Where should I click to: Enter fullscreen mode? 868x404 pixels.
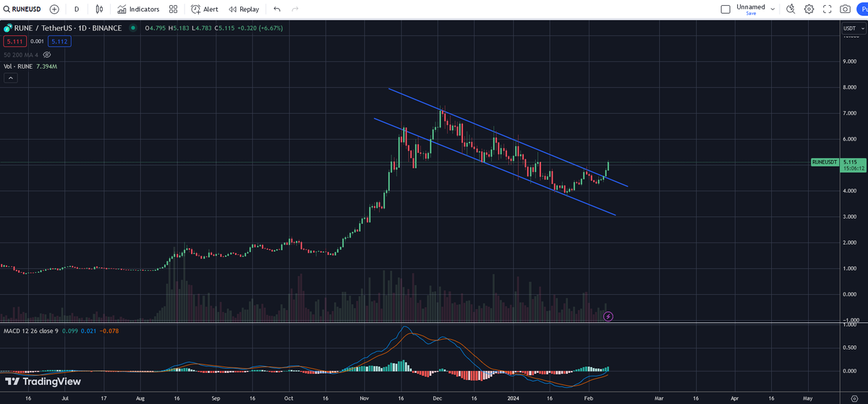pyautogui.click(x=827, y=9)
